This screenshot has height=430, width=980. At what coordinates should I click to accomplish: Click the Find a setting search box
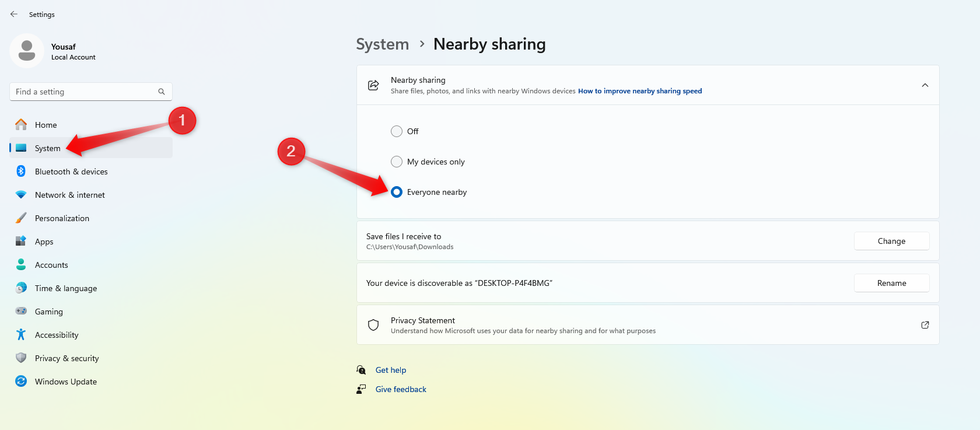pyautogui.click(x=91, y=92)
